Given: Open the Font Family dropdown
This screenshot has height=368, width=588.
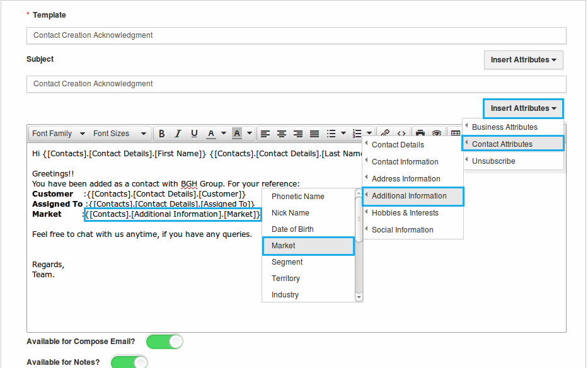Looking at the screenshot, I should pyautogui.click(x=59, y=134).
